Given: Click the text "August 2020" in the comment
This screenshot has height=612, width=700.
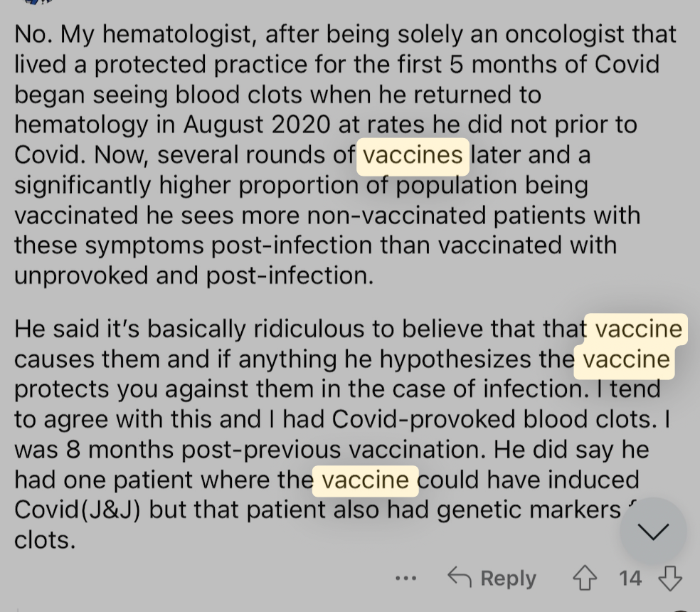Looking at the screenshot, I should click(257, 125).
